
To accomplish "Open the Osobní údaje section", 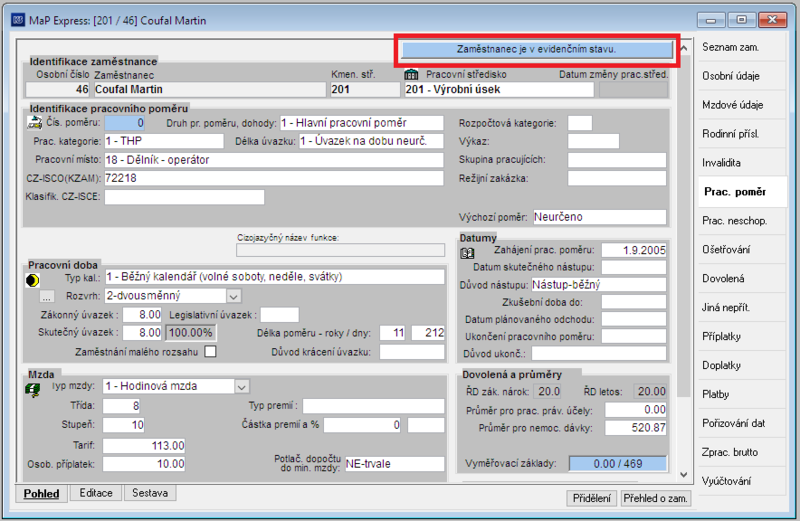I will click(742, 76).
